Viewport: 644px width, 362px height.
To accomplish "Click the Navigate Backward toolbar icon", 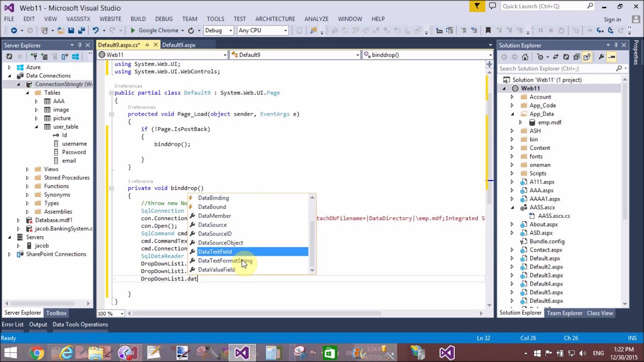I will click(14, 31).
